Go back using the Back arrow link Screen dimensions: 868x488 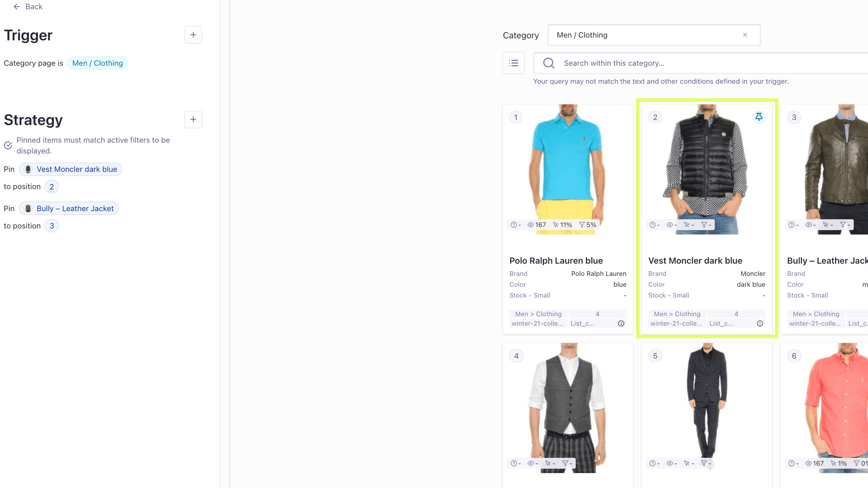(x=28, y=7)
